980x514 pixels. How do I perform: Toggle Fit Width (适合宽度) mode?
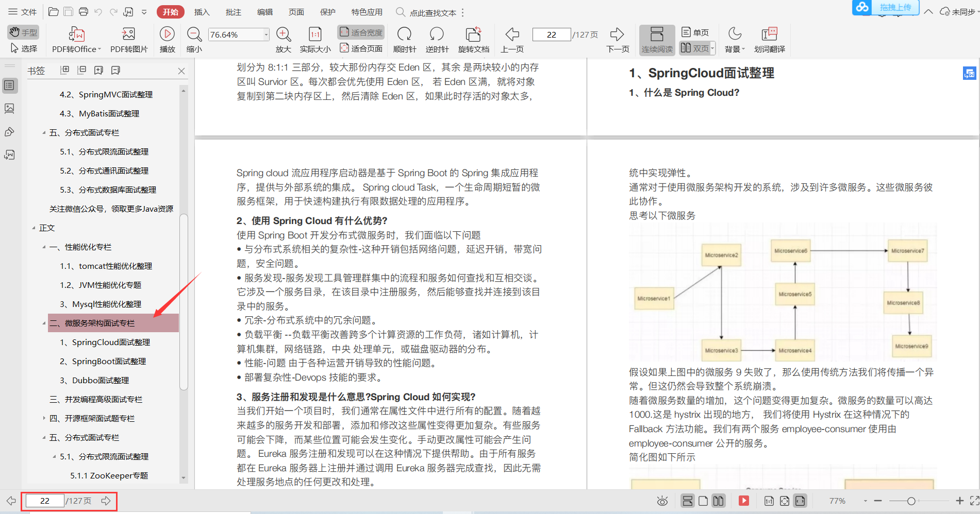click(x=361, y=32)
